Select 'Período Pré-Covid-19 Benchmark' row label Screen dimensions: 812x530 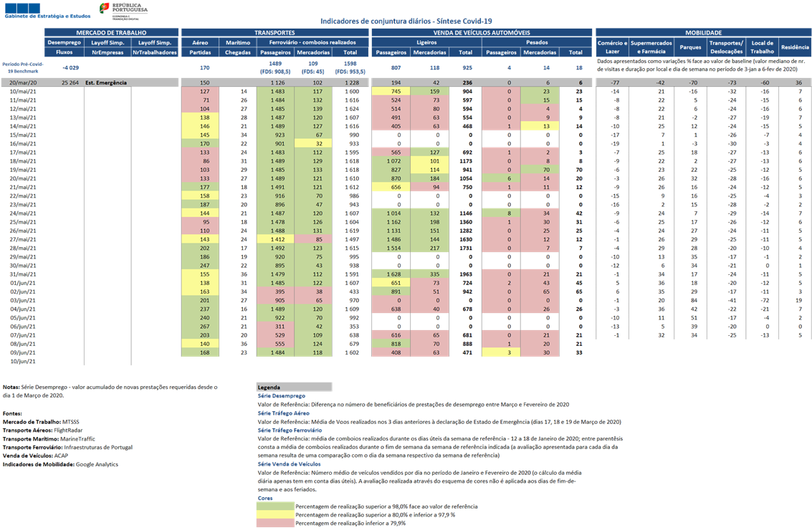tap(23, 68)
